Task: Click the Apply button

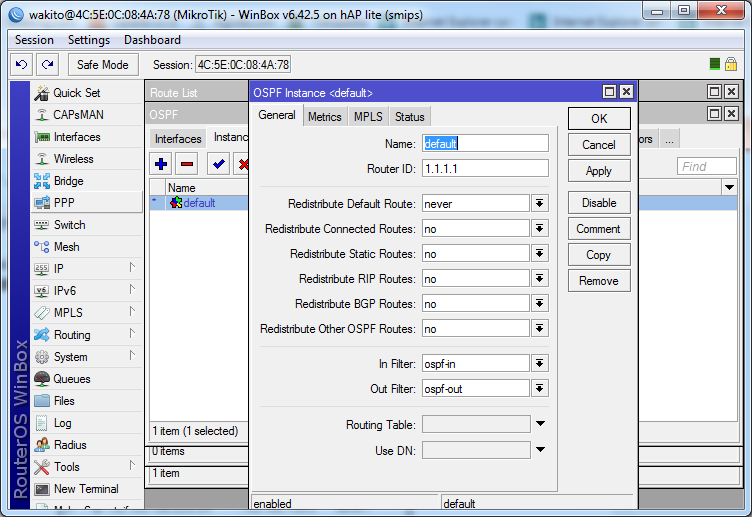Action: 599,171
